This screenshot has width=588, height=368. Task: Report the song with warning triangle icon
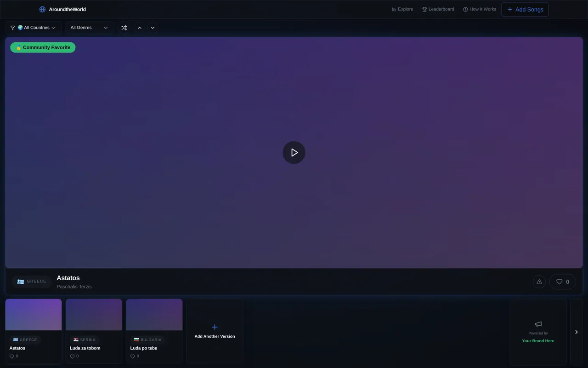(x=539, y=282)
